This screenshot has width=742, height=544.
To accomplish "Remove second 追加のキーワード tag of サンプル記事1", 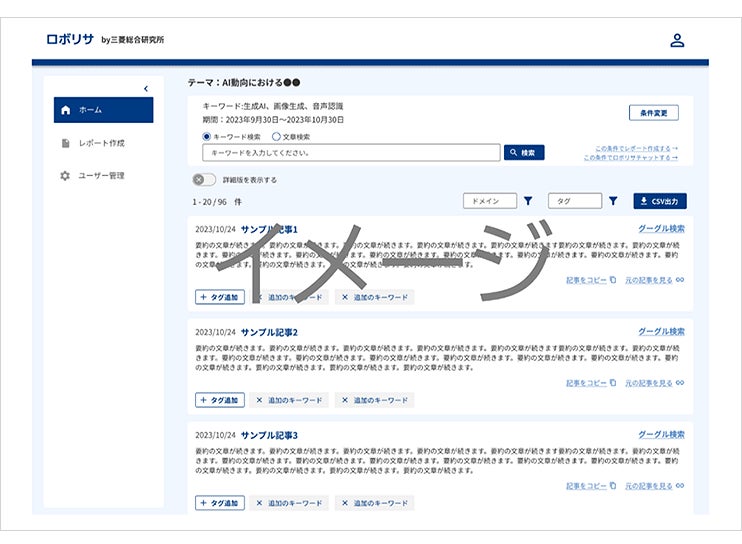I will coord(344,297).
